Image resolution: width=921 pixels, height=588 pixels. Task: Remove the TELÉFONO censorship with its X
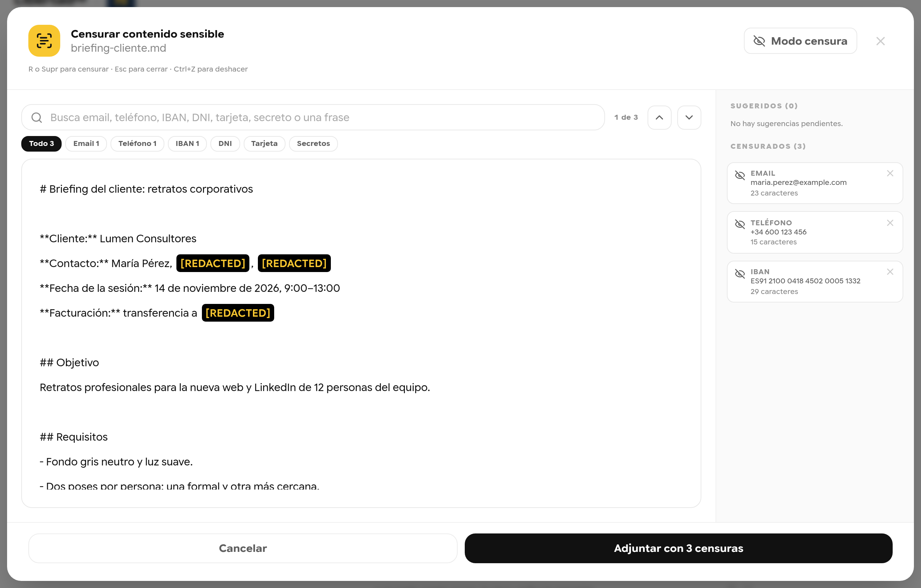pyautogui.click(x=890, y=223)
